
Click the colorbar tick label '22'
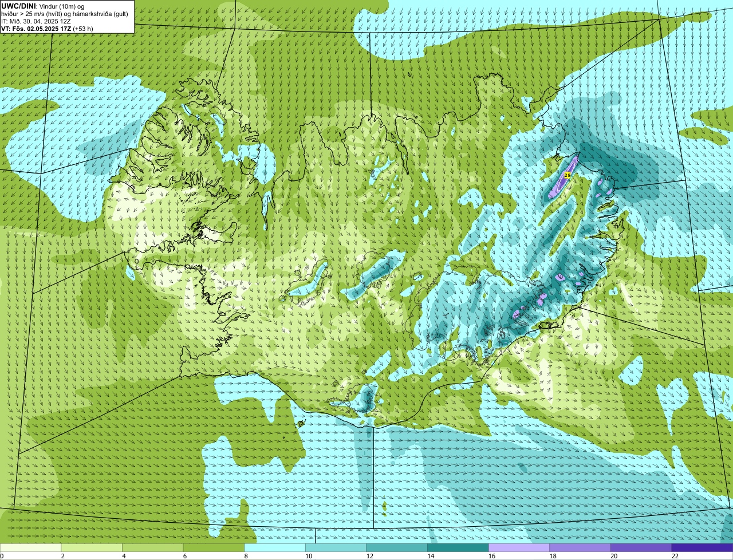(675, 556)
